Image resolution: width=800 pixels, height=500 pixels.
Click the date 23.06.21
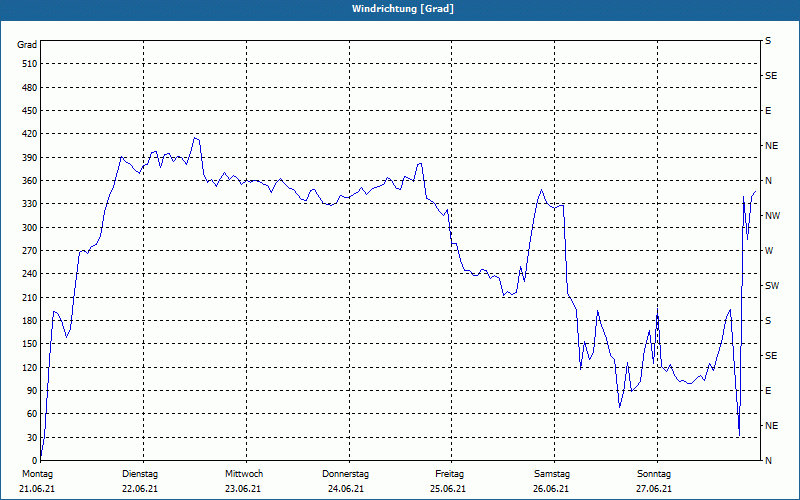point(243,489)
